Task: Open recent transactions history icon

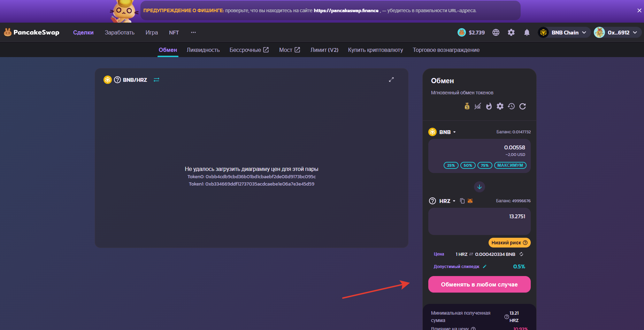Action: (x=511, y=106)
